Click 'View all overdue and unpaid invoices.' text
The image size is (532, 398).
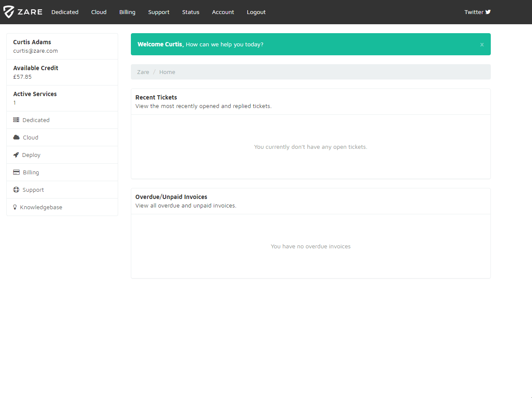click(186, 205)
